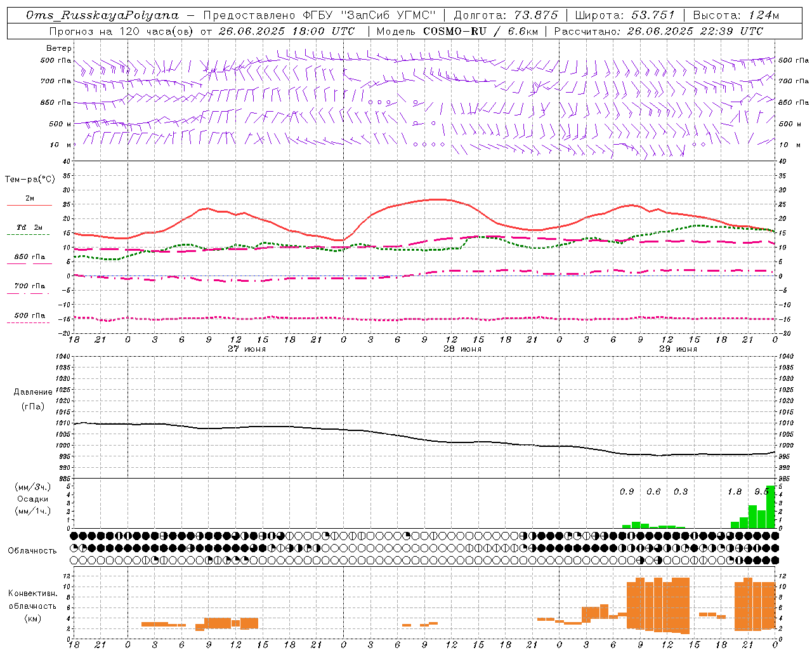812x650 pixels.
Task: Click the Долгота: 73.875 value
Action: 506,15
